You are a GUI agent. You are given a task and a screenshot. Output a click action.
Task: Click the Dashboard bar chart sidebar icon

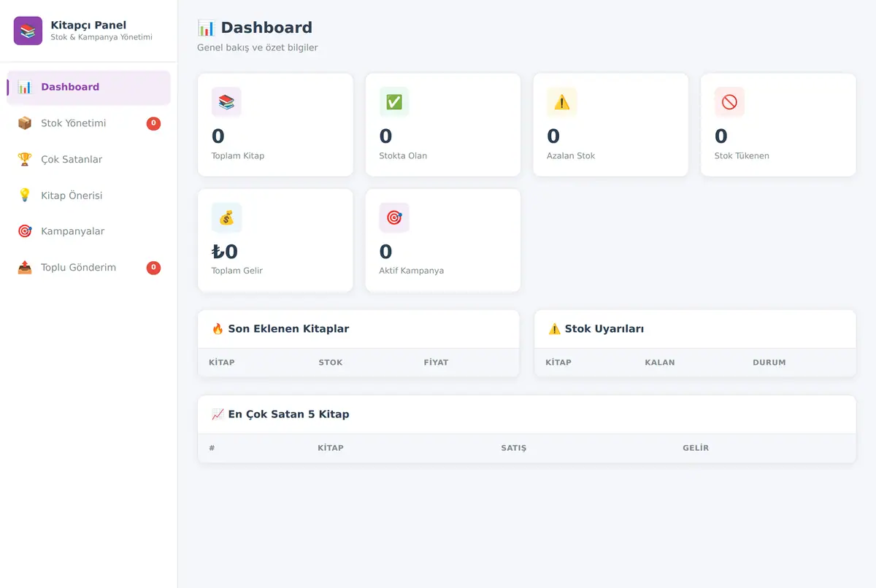(25, 88)
